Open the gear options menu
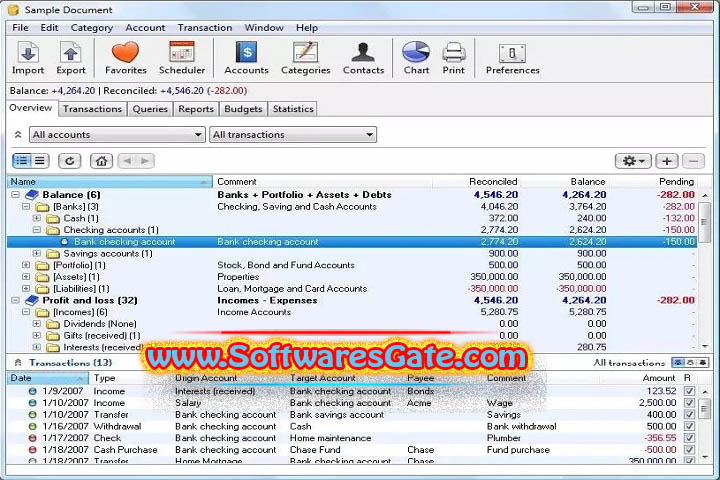Image resolution: width=720 pixels, height=480 pixels. (633, 161)
